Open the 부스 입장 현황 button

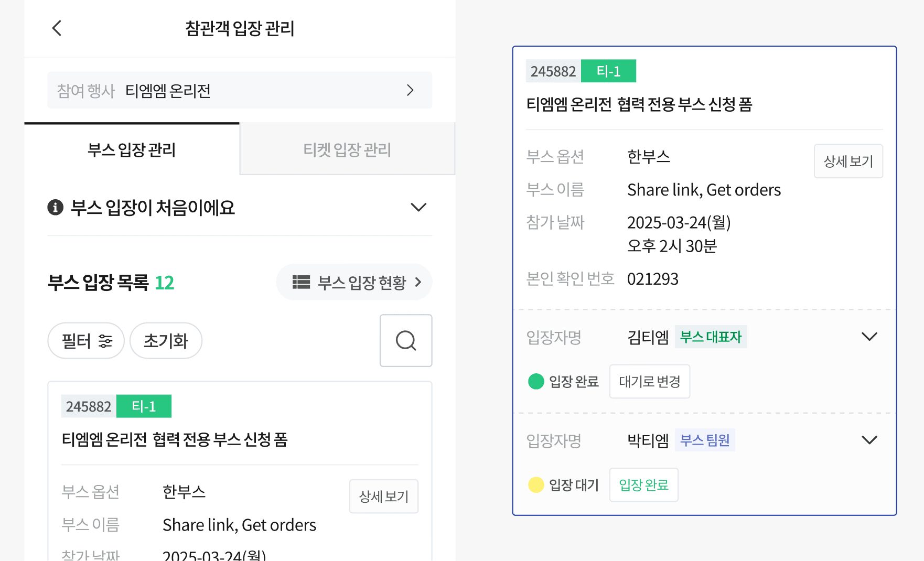coord(354,282)
